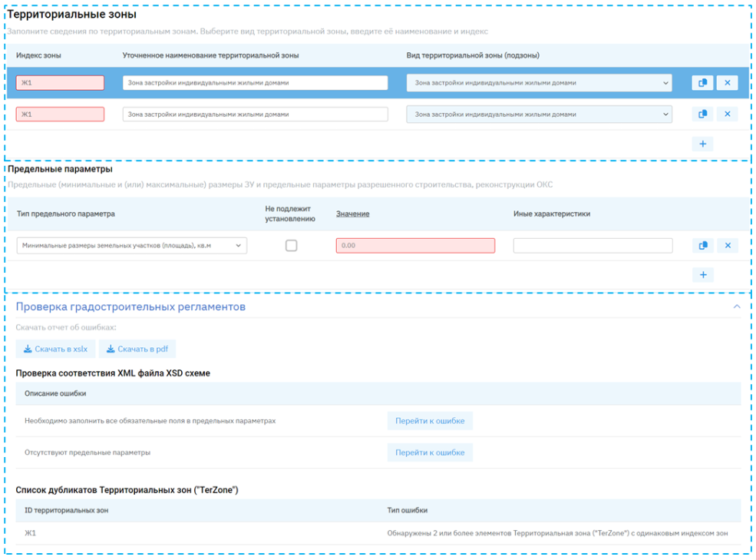Expand 'Тип предельного параметра' dropdown
The width and height of the screenshot is (756, 560).
tap(131, 246)
